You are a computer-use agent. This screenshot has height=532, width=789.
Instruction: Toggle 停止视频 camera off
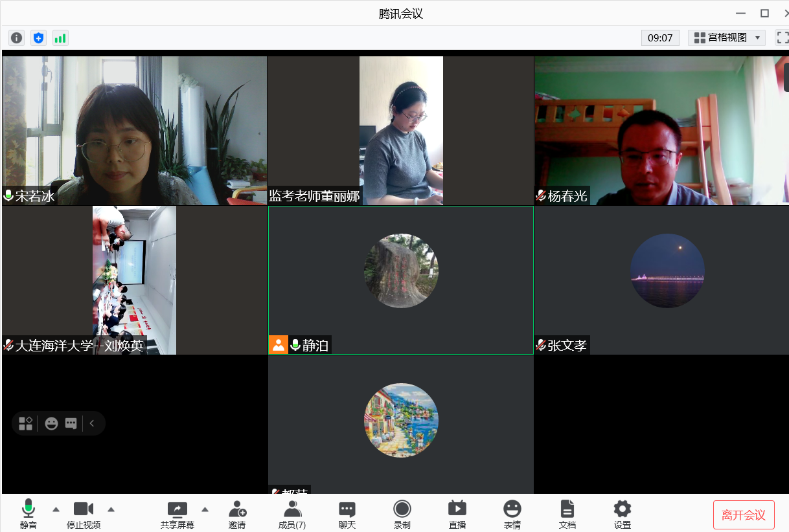84,515
